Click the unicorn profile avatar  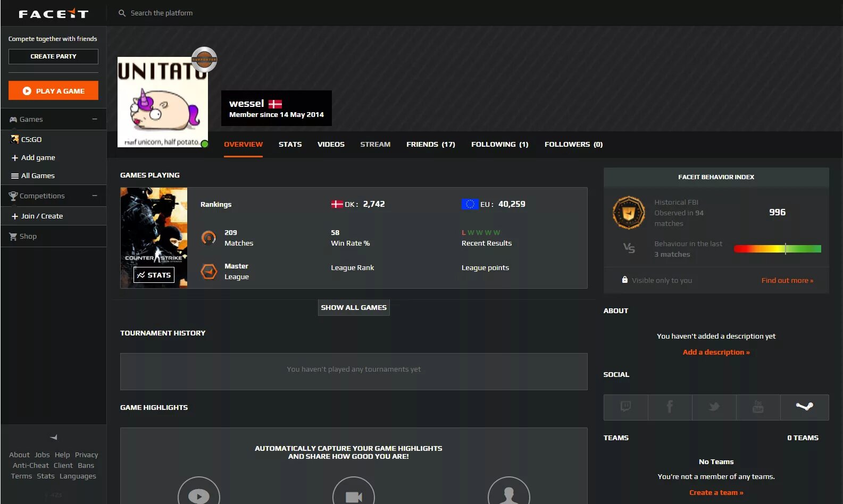coord(162,102)
